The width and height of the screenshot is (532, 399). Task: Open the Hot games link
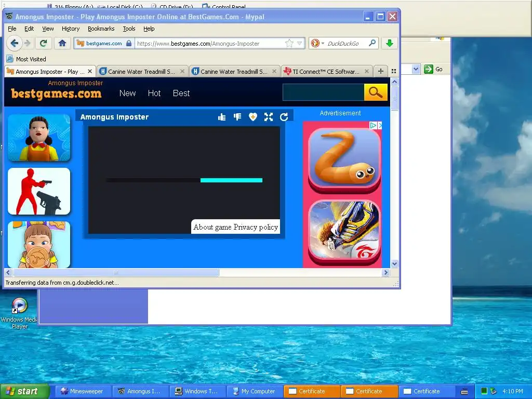(x=154, y=93)
